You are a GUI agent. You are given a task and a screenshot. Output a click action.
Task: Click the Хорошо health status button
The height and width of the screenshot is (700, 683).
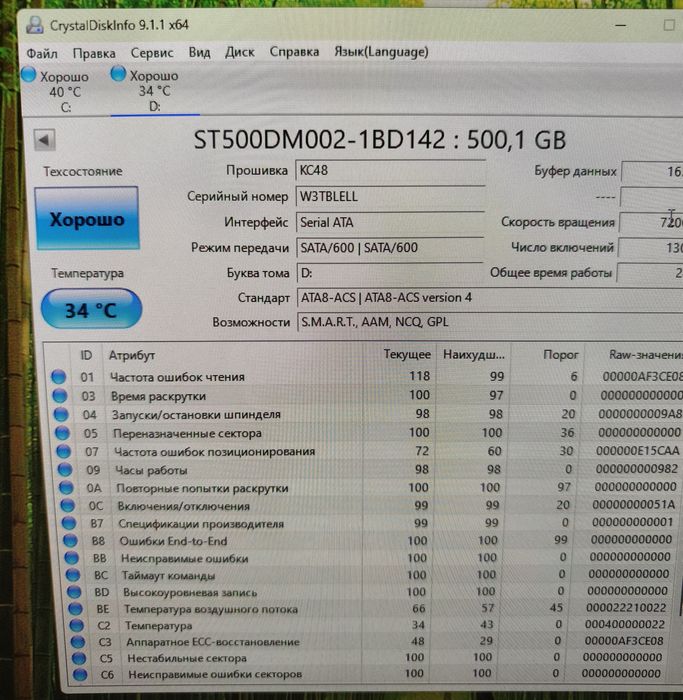(x=87, y=218)
